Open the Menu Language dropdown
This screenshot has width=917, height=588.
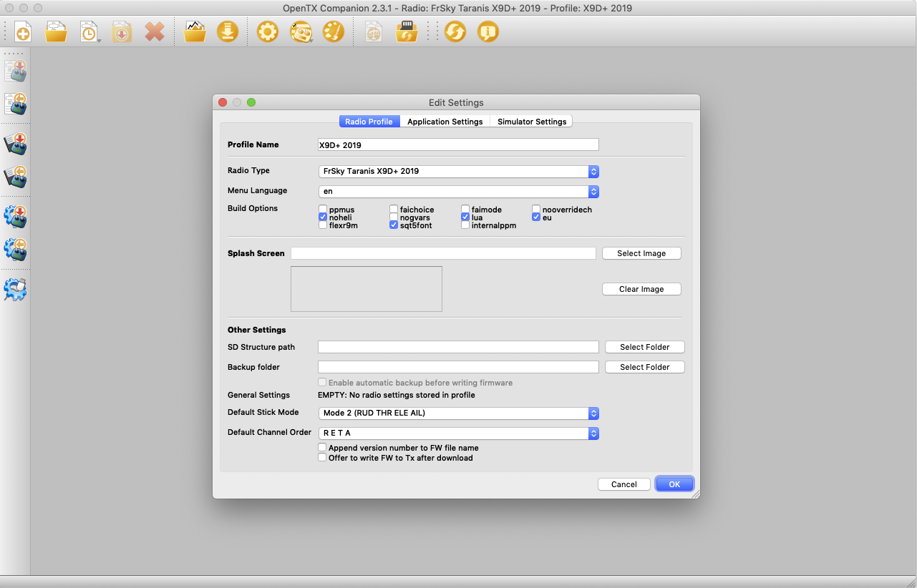click(458, 192)
